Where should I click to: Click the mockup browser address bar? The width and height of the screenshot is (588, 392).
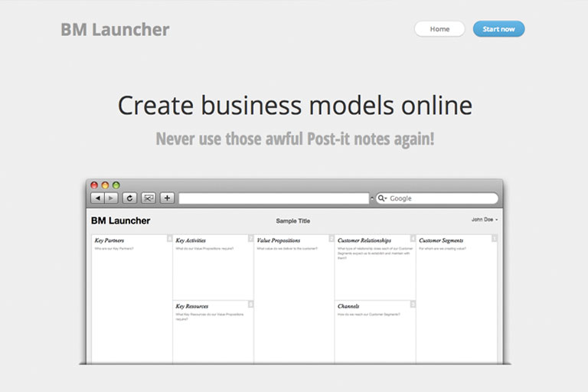pos(273,198)
